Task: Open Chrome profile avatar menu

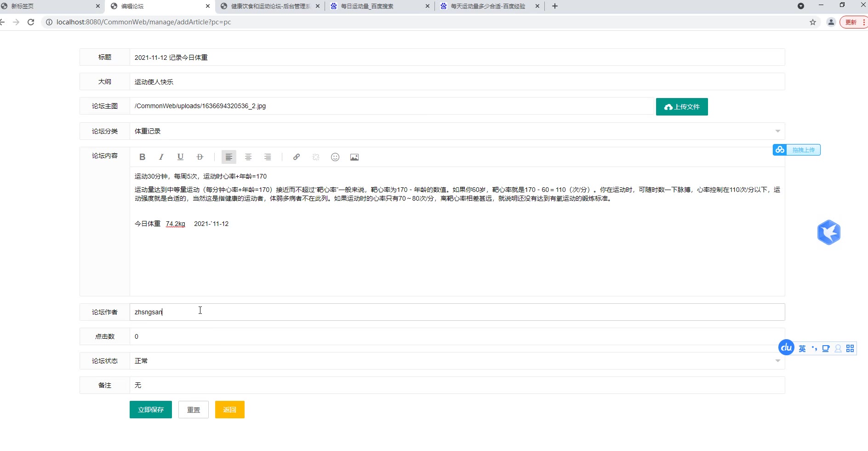Action: (x=831, y=22)
